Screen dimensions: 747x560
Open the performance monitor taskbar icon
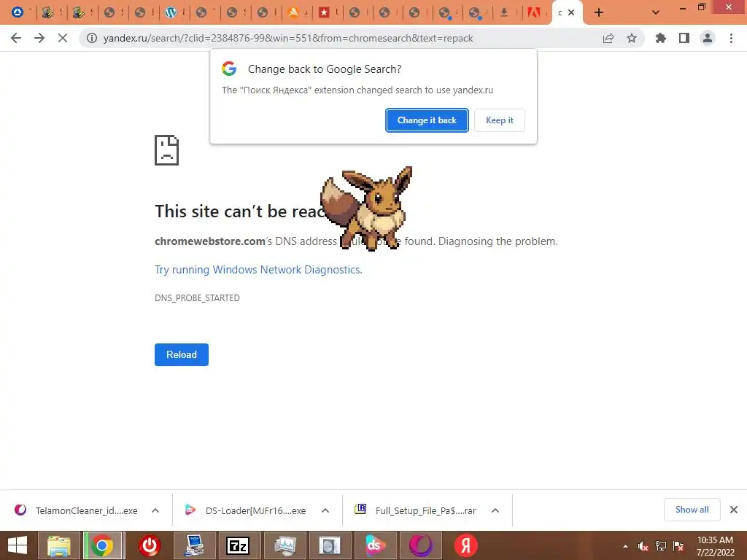(x=284, y=545)
